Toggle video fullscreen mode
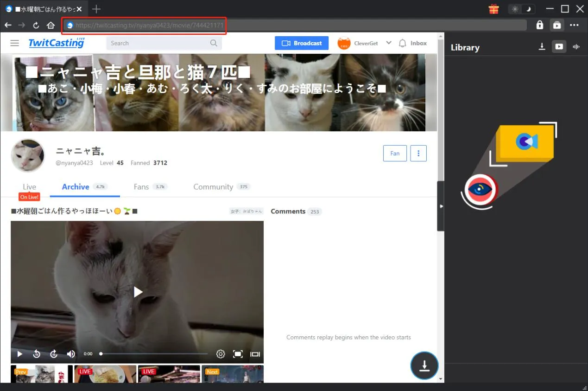 click(238, 354)
